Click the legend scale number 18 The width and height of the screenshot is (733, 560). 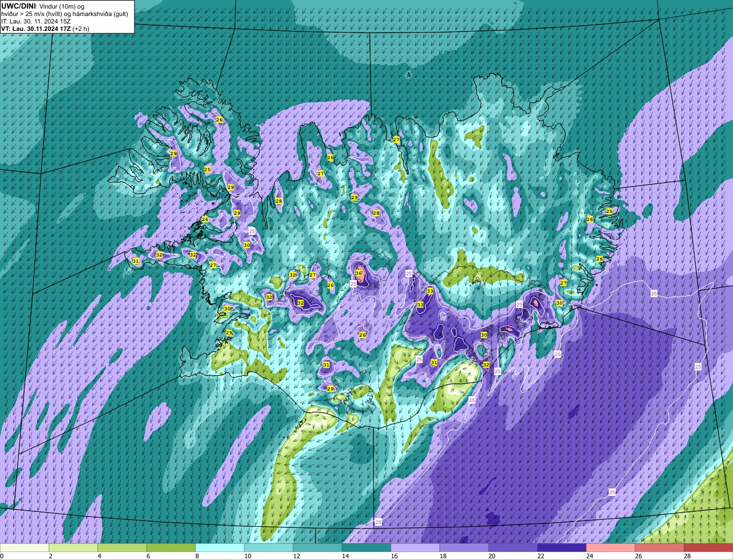click(443, 556)
